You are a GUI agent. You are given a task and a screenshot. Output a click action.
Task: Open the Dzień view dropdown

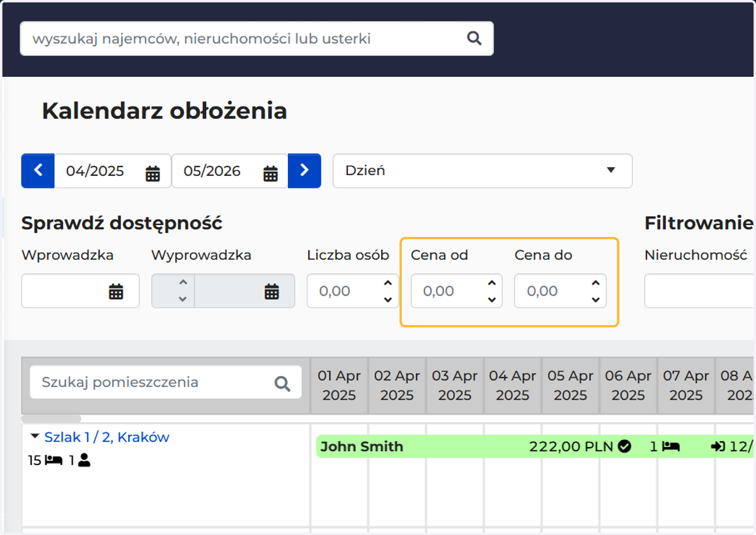(x=482, y=171)
